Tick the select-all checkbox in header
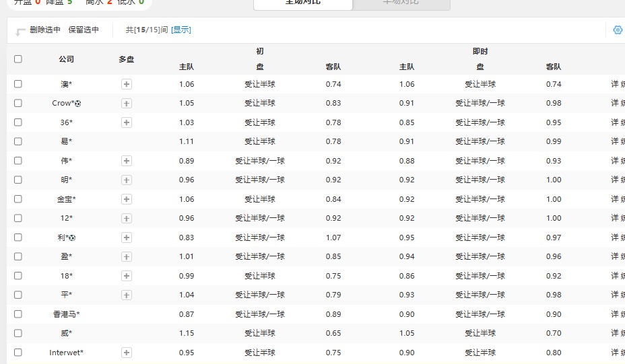This screenshot has height=364, width=625. click(18, 59)
